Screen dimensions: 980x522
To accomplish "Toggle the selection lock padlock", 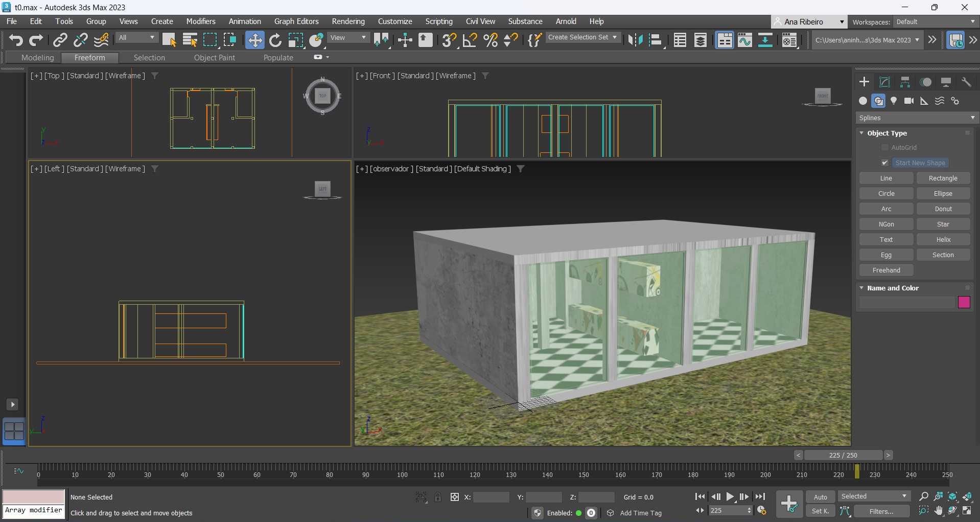I will (x=438, y=497).
